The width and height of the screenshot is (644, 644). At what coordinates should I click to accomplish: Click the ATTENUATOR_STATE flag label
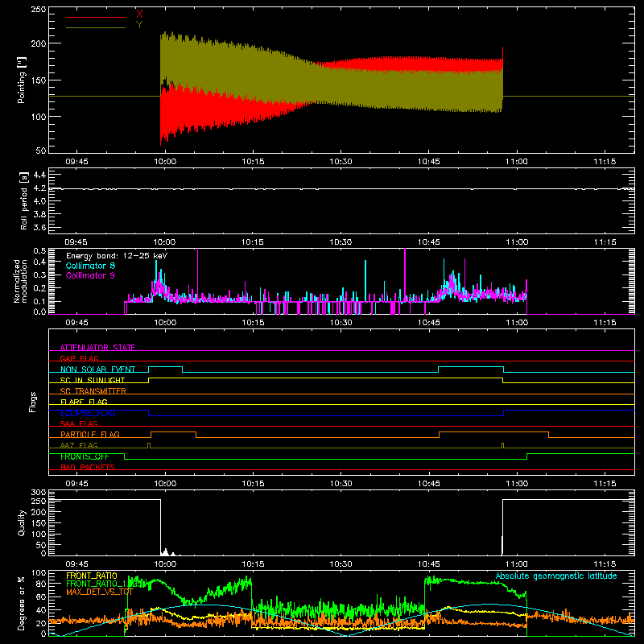(97, 348)
